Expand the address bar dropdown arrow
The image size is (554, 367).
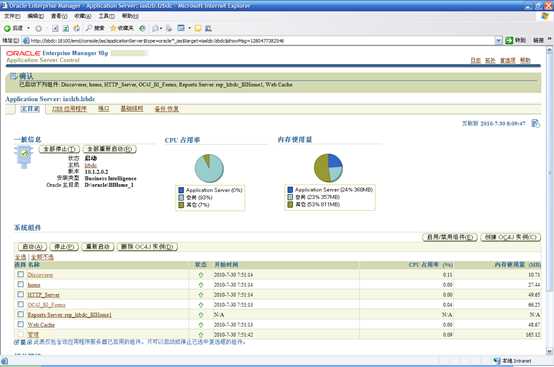498,41
